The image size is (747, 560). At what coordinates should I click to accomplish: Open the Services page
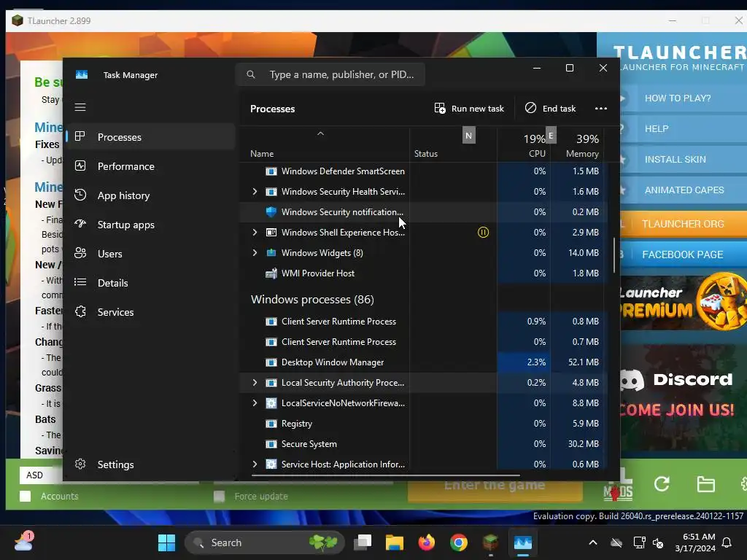[151, 312]
